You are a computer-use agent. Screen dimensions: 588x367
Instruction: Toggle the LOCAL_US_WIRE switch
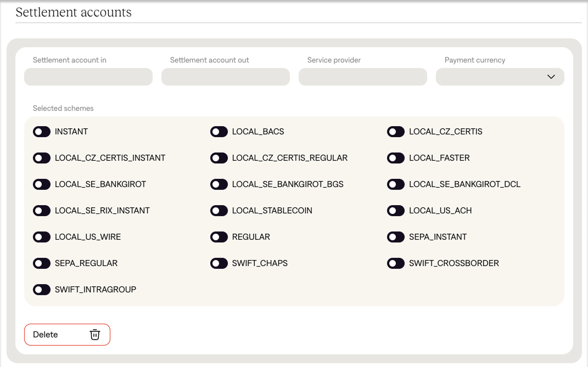(x=42, y=237)
